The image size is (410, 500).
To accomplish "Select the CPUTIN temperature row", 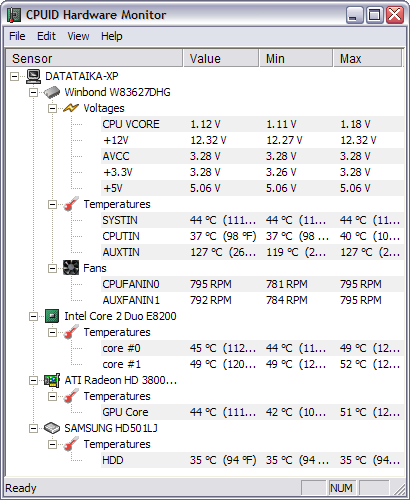I will [x=252, y=236].
